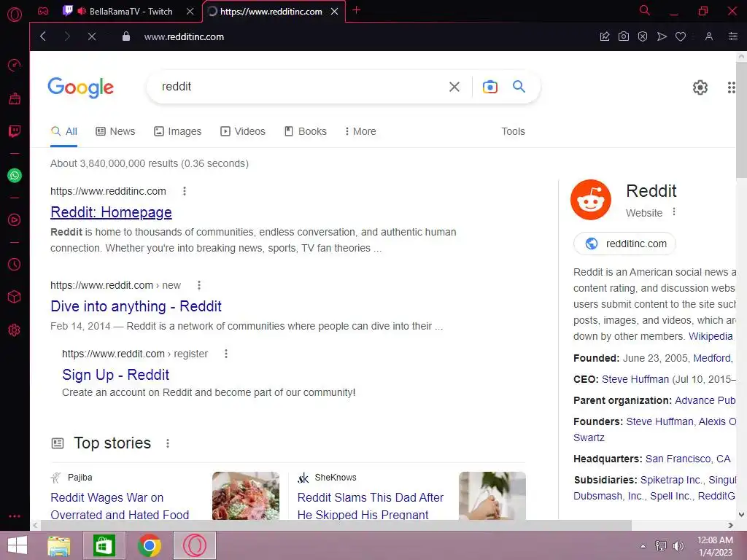Click the Pajiba food story thumbnail
This screenshot has width=747, height=560.
[x=246, y=495]
